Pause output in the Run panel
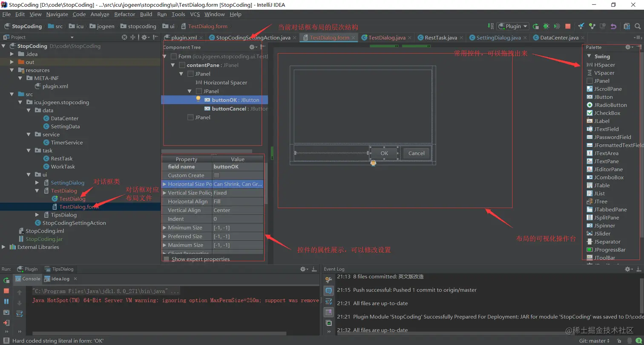Image resolution: width=644 pixels, height=345 pixels. pos(6,302)
